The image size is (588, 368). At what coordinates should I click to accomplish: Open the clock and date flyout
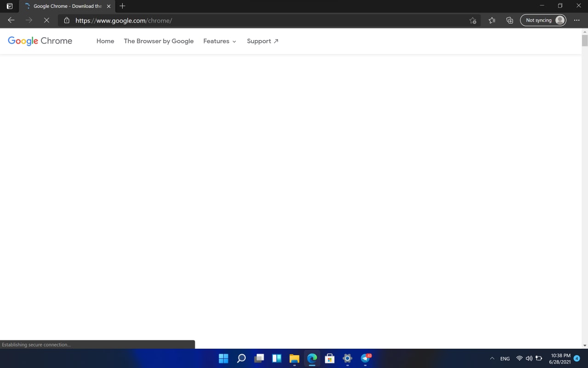coord(560,359)
